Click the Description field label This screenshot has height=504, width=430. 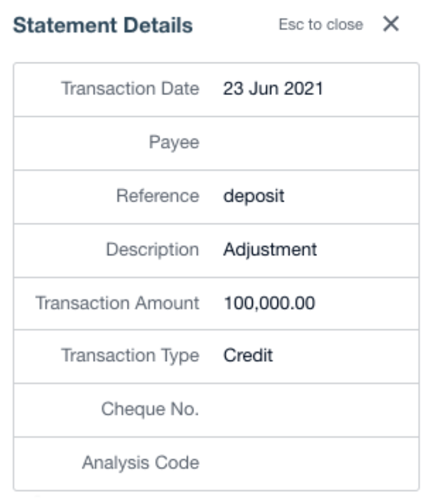pos(152,249)
